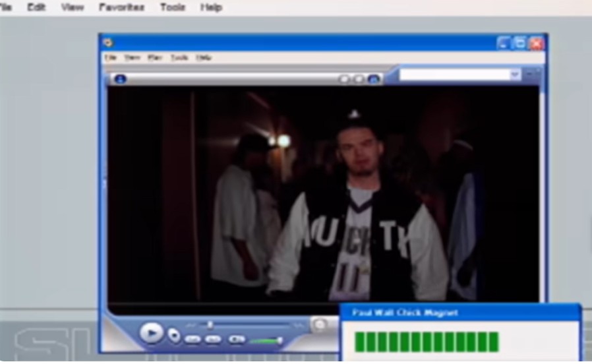Minimize the media player window
The height and width of the screenshot is (364, 592).
(503, 43)
